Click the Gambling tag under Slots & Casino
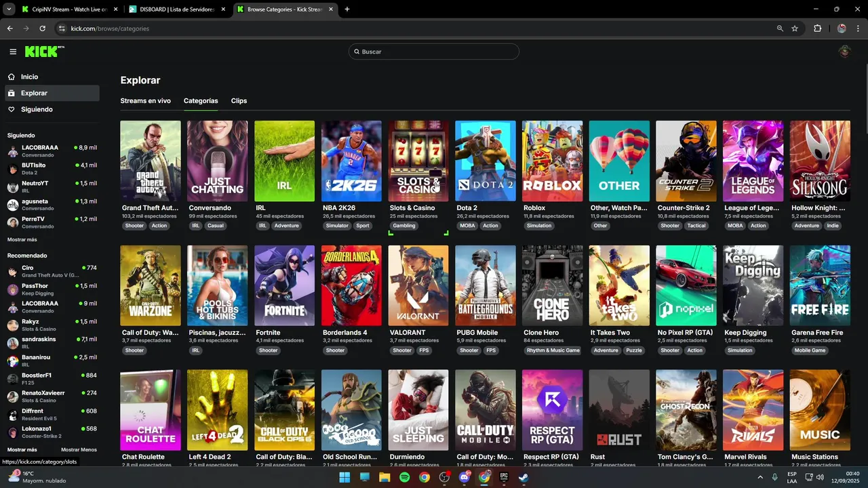Screen dimensions: 868x488 coord(404,226)
